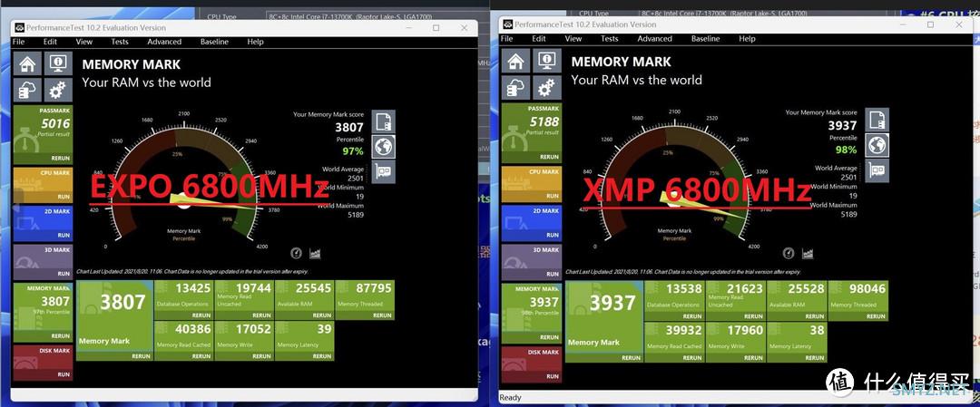This screenshot has height=407, width=980.
Task: Rerun Memory Read Uncached 19744 tile
Action: click(261, 315)
